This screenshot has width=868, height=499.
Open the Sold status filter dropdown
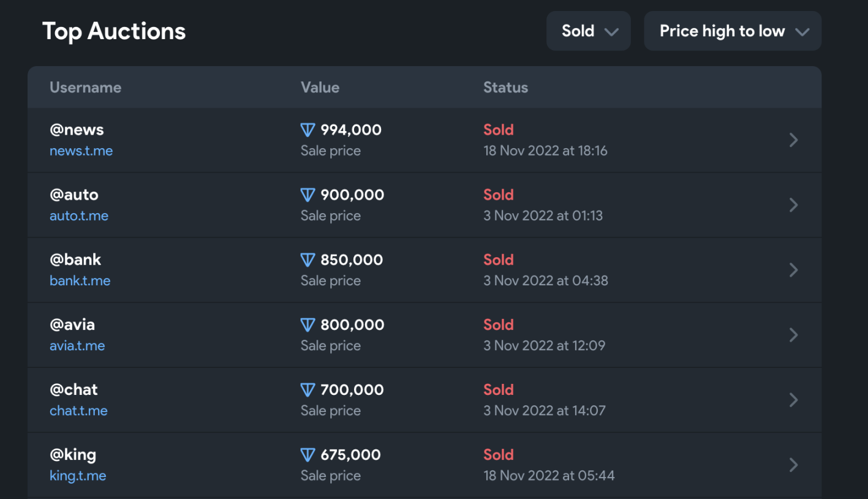589,31
